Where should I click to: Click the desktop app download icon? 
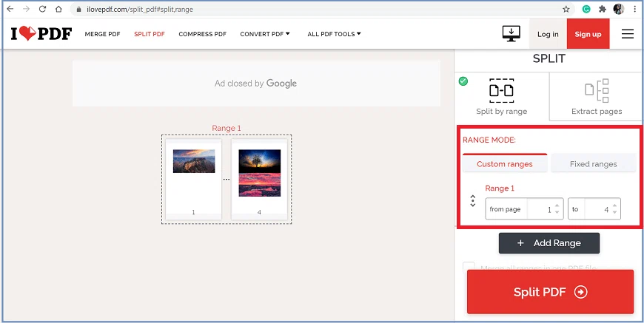pyautogui.click(x=511, y=33)
